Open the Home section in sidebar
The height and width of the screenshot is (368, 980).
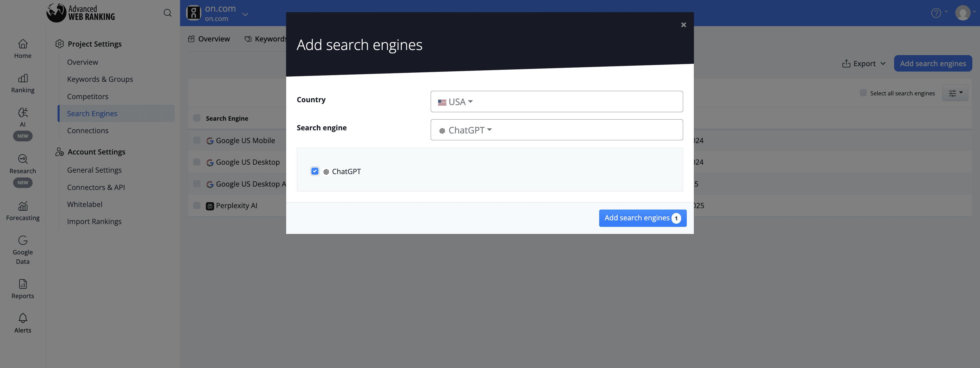(23, 49)
